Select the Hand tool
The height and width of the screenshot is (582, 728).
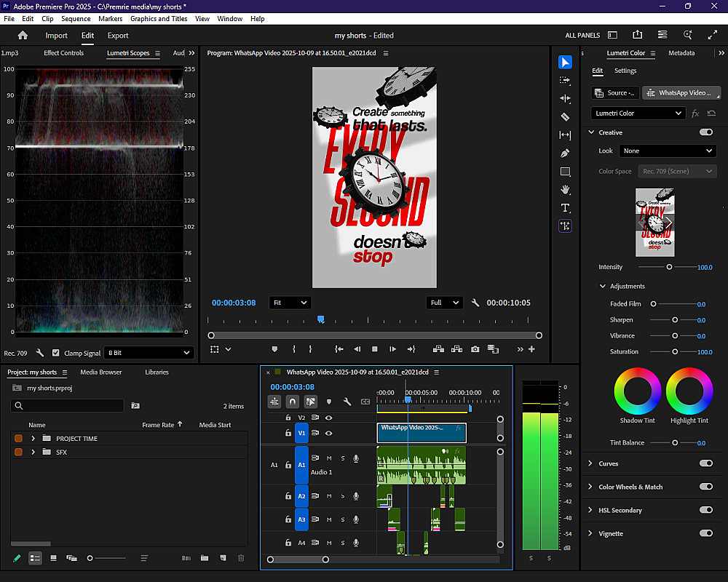[x=565, y=190]
